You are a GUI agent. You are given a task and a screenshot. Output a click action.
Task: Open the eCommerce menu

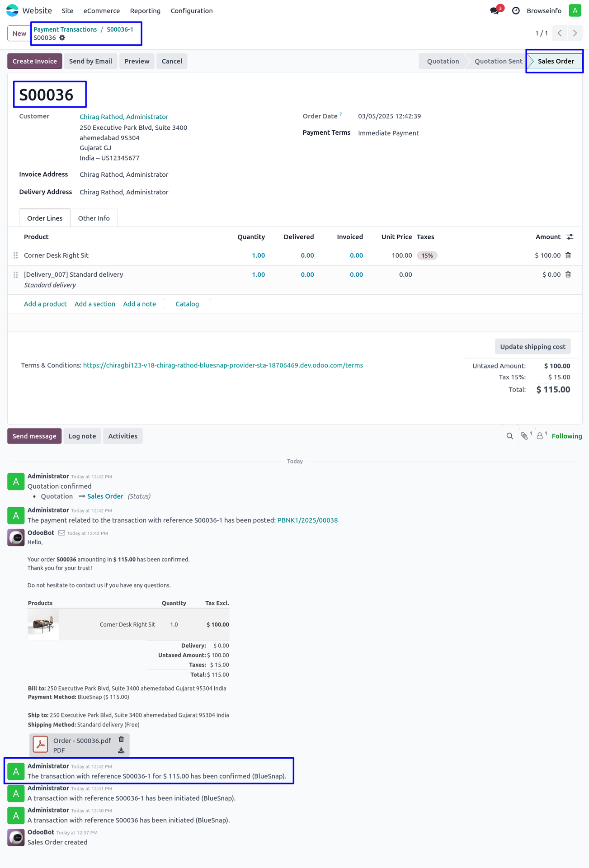(x=102, y=11)
